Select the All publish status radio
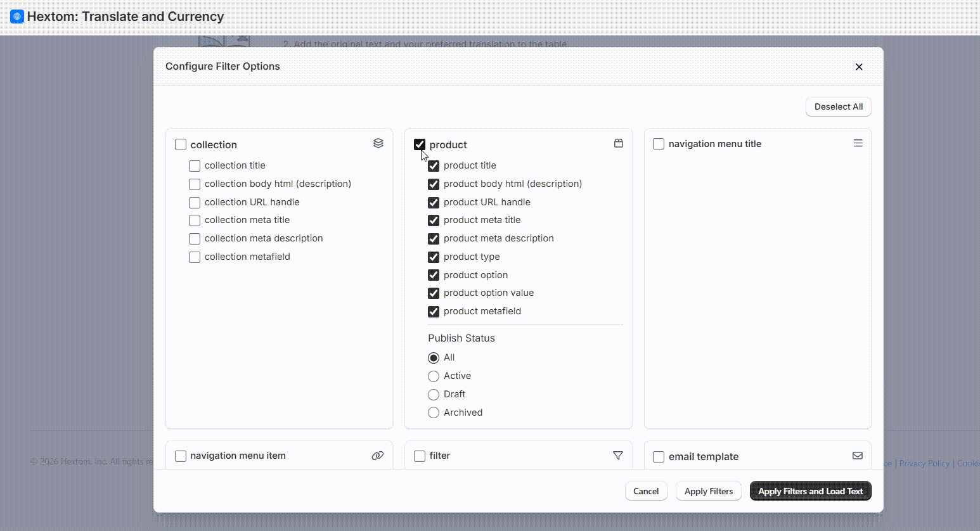980x531 pixels. [x=434, y=358]
